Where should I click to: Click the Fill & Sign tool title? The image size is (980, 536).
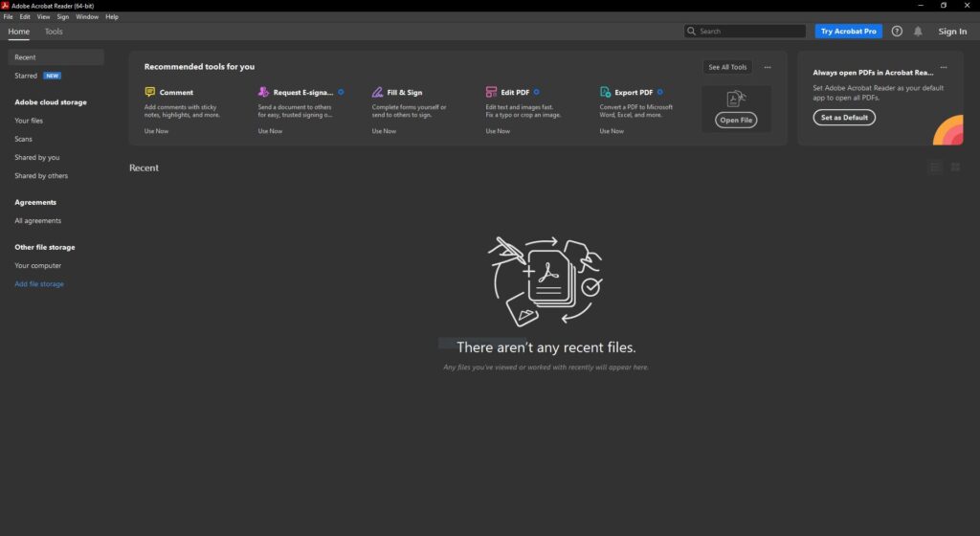click(x=405, y=93)
